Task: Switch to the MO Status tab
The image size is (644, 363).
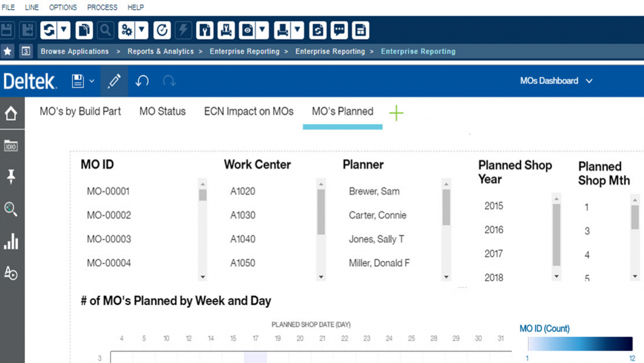Action: (x=162, y=111)
